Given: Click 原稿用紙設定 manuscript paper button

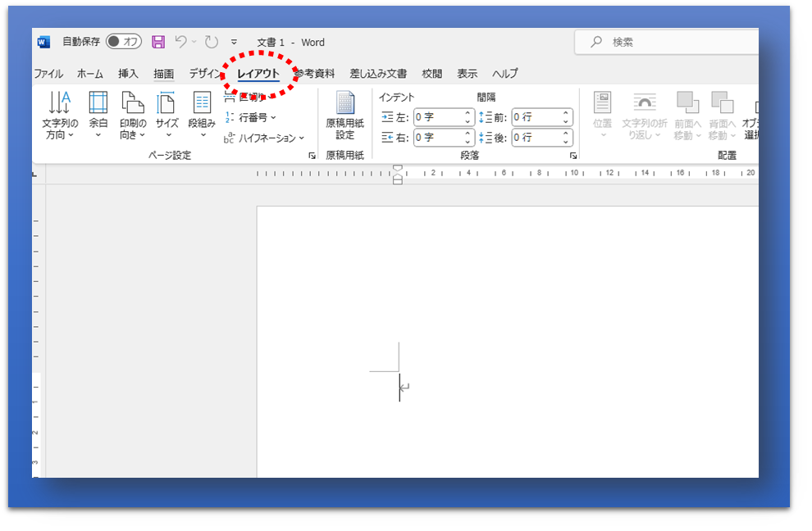Looking at the screenshot, I should tap(344, 116).
